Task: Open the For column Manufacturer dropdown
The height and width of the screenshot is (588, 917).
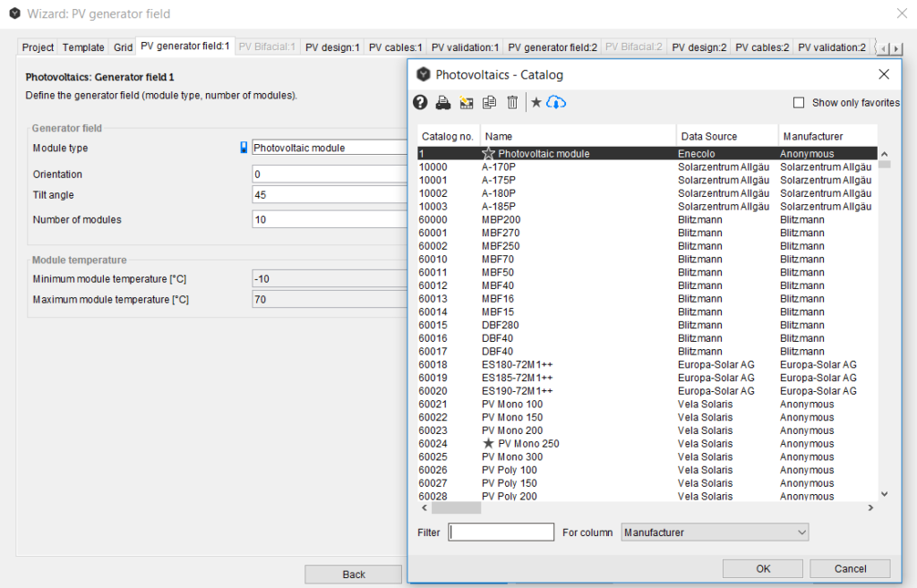Action: 715,533
